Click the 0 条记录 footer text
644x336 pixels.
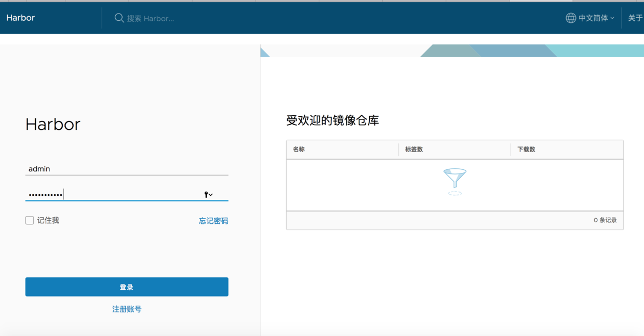[x=605, y=220]
